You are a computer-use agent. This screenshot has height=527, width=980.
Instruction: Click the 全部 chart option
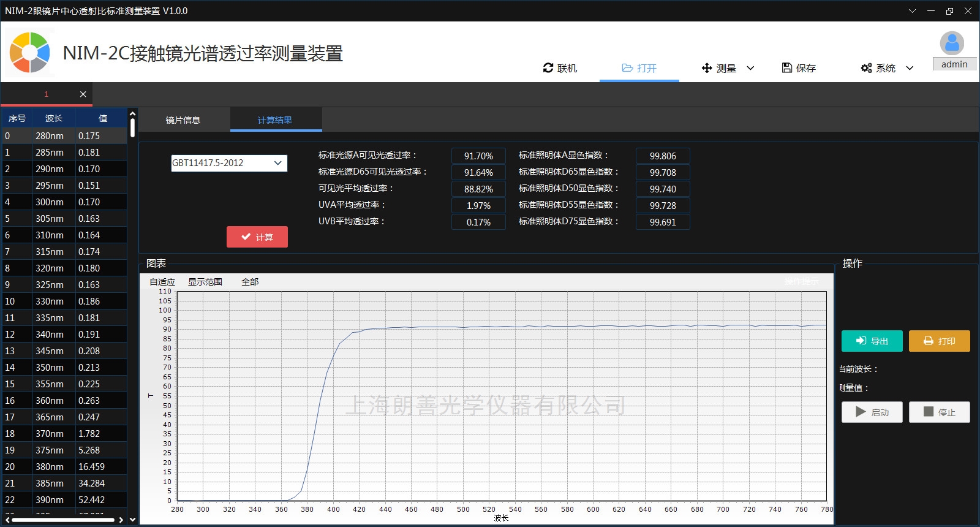[250, 282]
